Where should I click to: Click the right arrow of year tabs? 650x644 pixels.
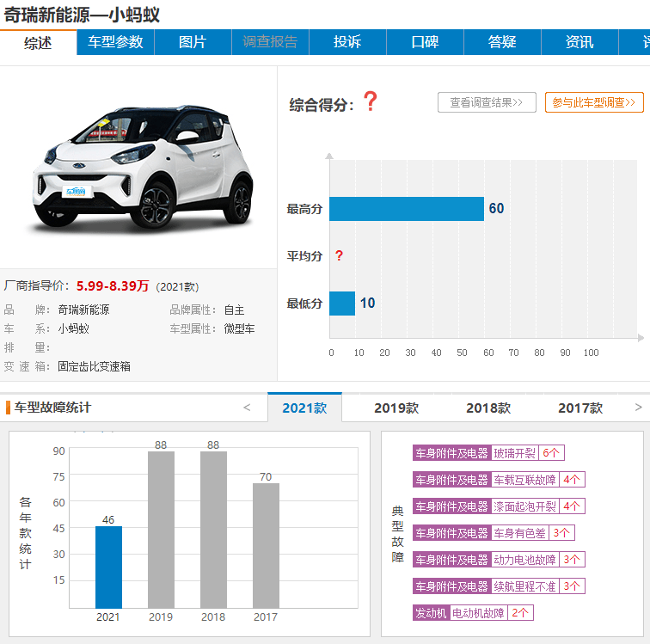click(638, 408)
